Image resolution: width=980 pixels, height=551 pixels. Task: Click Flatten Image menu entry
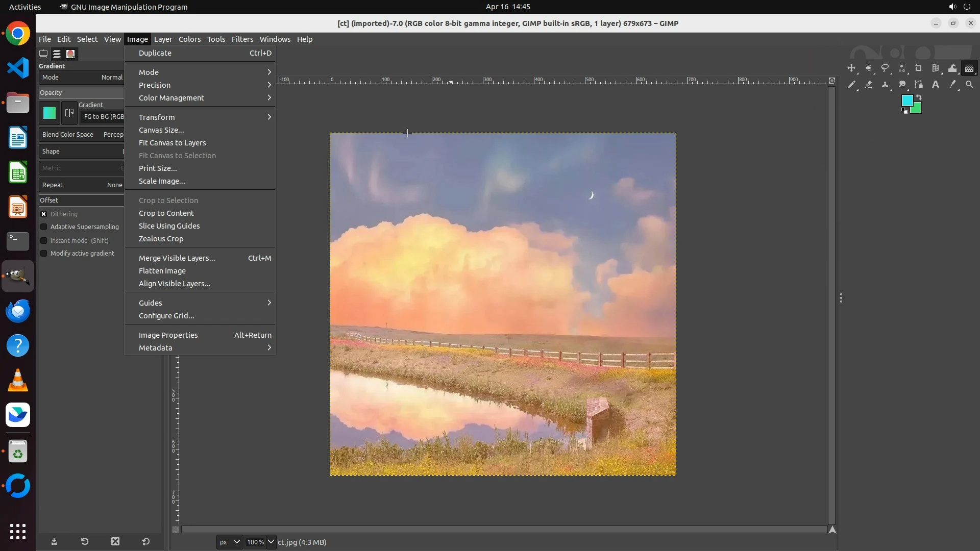click(162, 271)
